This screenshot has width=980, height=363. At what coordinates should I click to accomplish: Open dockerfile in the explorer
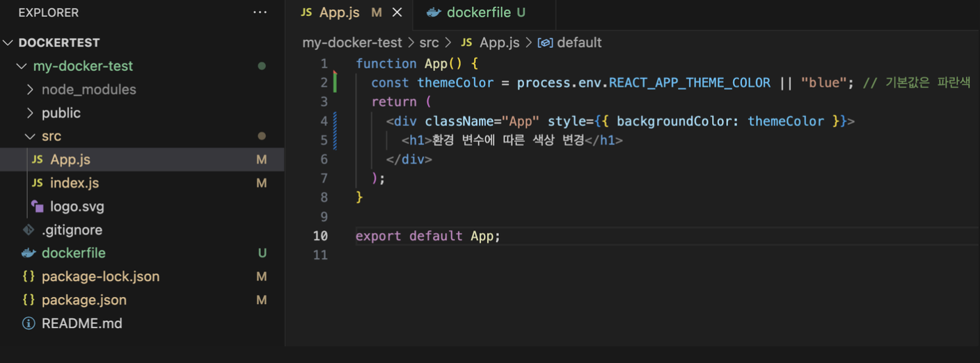coord(142,253)
